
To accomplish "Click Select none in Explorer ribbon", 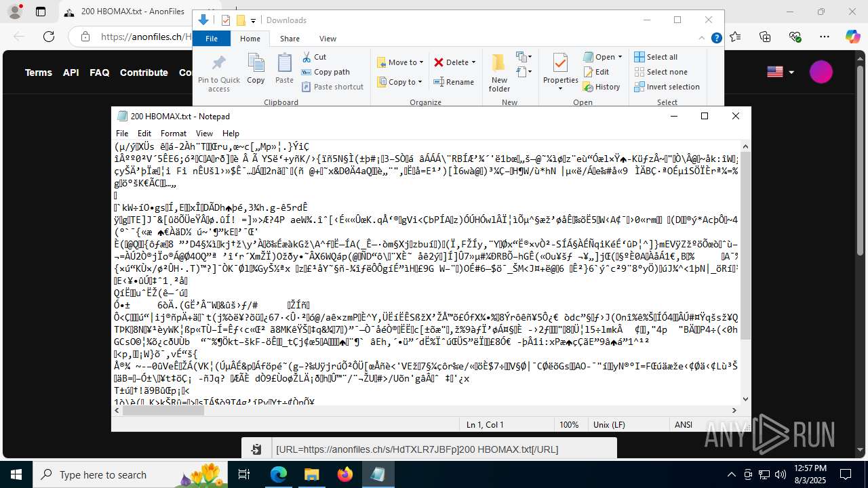I will pyautogui.click(x=660, y=72).
